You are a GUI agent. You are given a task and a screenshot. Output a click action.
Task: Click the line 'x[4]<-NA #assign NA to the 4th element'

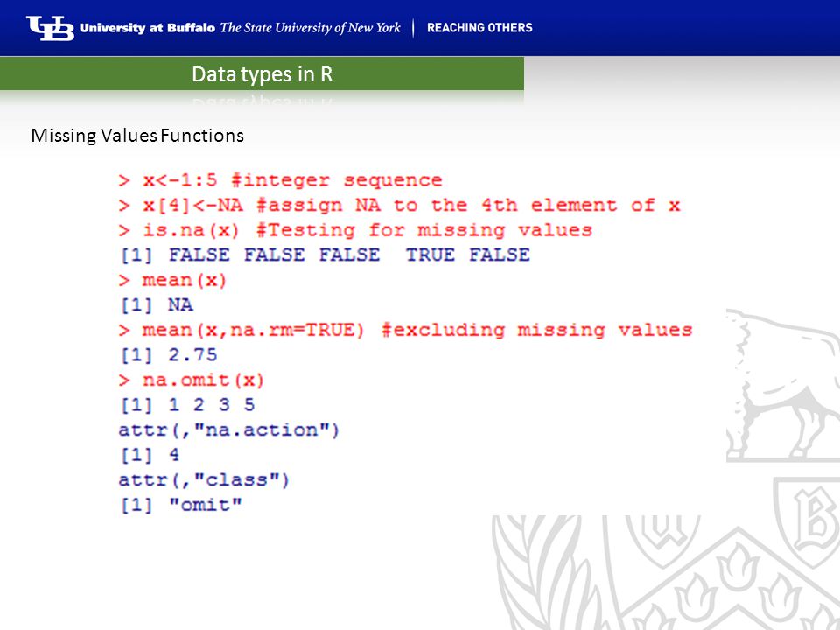[x=400, y=205]
